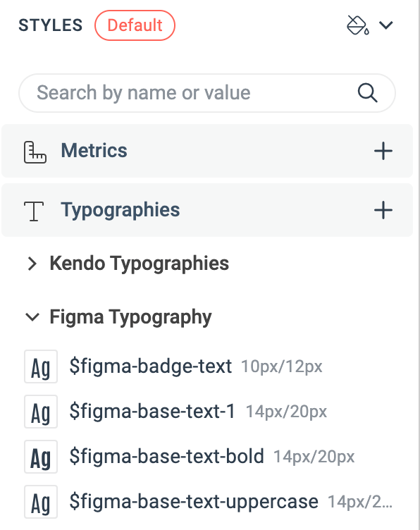The width and height of the screenshot is (420, 530).
Task: Click the Default theme badge
Action: [135, 25]
